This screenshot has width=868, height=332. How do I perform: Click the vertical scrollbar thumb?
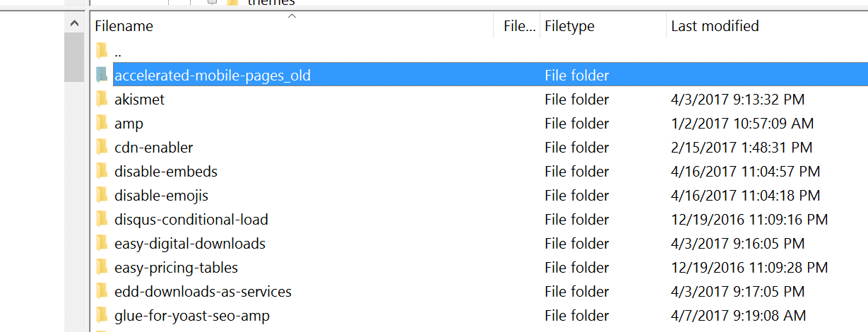75,58
